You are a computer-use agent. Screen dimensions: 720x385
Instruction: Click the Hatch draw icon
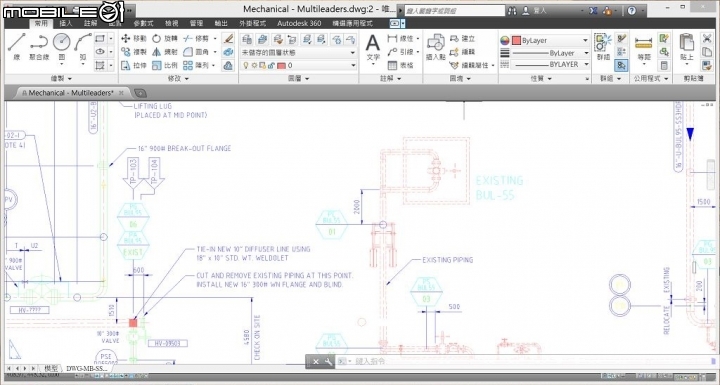(100, 65)
